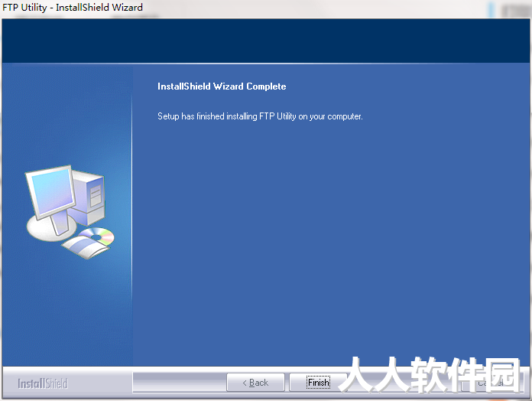Click the Finish button

tap(318, 383)
